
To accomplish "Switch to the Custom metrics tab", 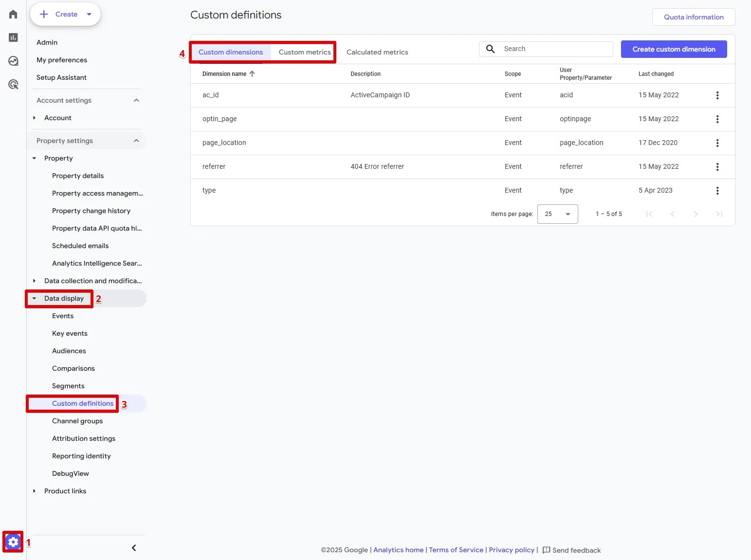I will point(305,52).
